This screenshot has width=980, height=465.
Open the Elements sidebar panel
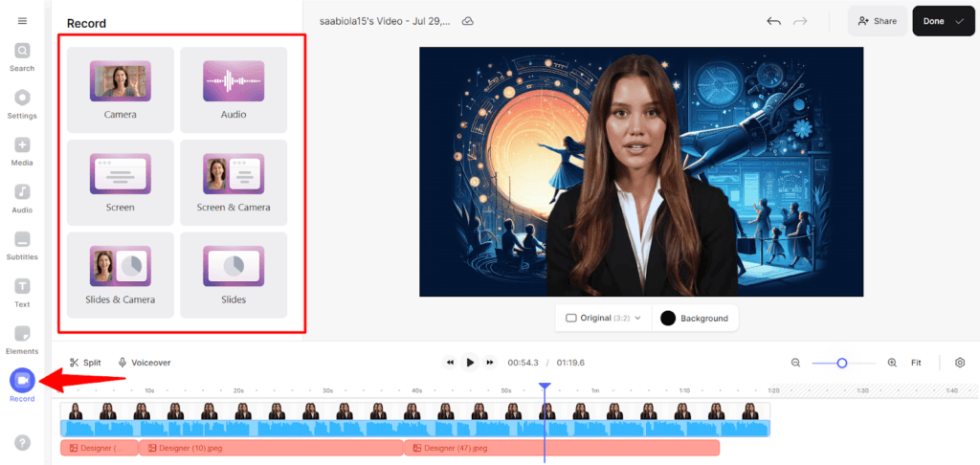pos(22,341)
